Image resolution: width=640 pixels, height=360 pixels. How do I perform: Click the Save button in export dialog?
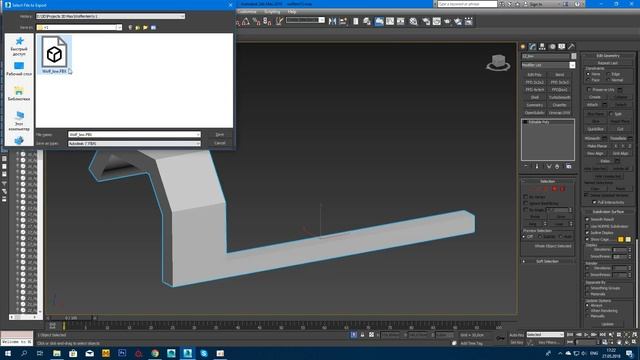click(220, 134)
